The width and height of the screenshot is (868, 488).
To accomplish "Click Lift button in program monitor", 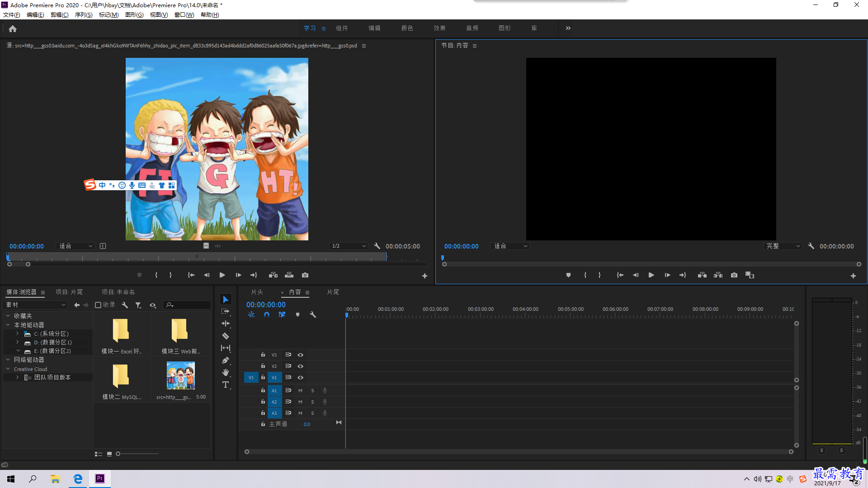I will click(702, 275).
